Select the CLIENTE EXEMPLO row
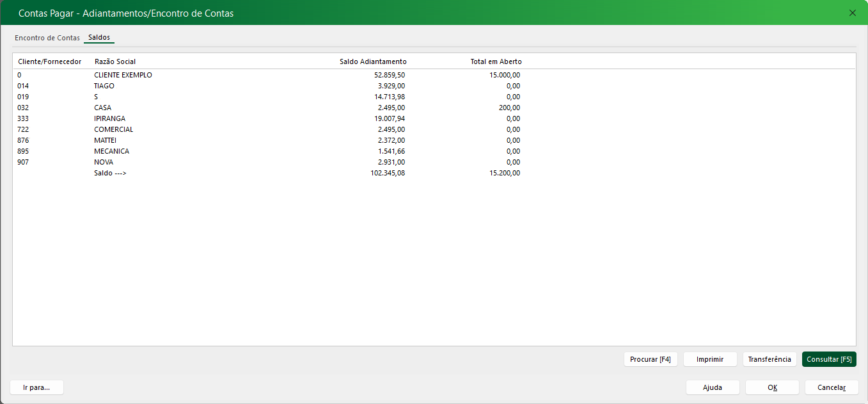868x404 pixels. point(123,75)
